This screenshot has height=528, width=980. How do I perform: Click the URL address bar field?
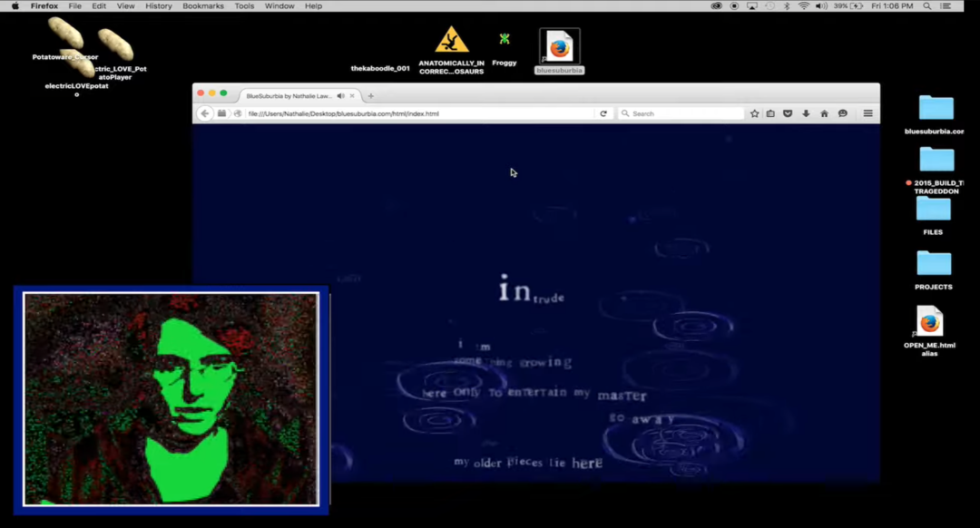417,113
